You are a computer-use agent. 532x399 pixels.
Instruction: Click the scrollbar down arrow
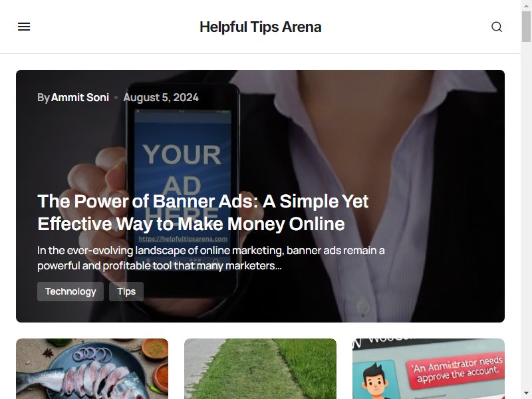[526, 394]
